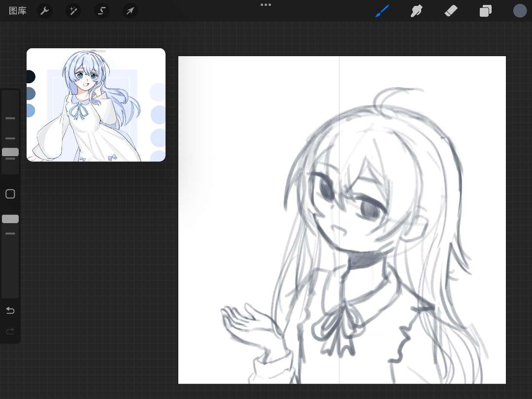Viewport: 532px width, 399px height.
Task: Tap the three-dot menu at top center
Action: pos(266,5)
